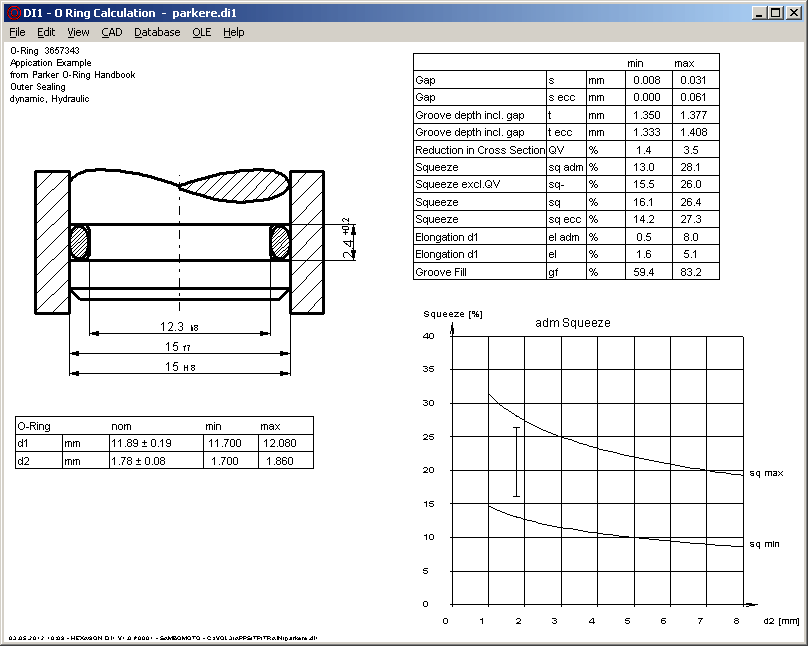Open the Database menu

tap(157, 32)
